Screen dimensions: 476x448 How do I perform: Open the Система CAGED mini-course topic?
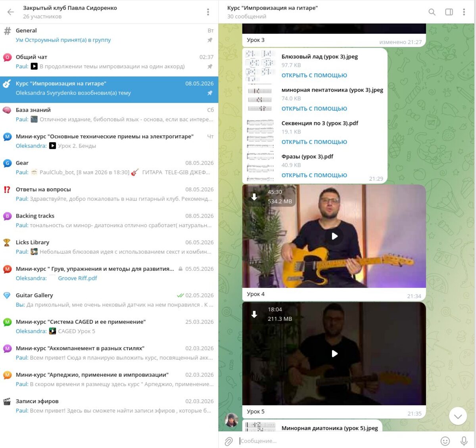109,327
